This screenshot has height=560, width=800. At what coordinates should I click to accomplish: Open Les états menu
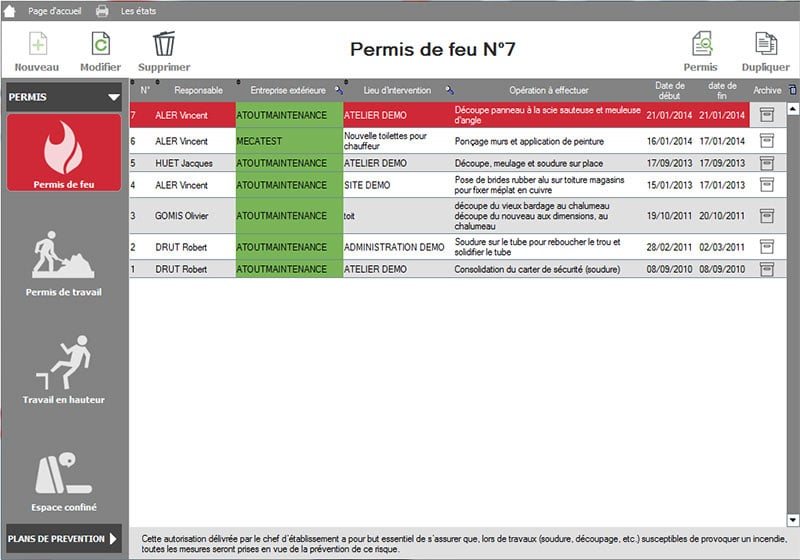coord(138,11)
